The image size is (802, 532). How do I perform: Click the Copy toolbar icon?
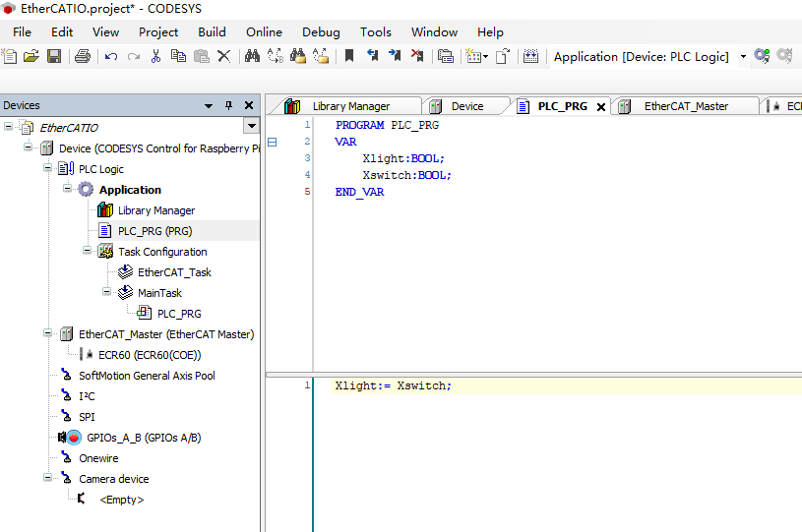click(178, 56)
